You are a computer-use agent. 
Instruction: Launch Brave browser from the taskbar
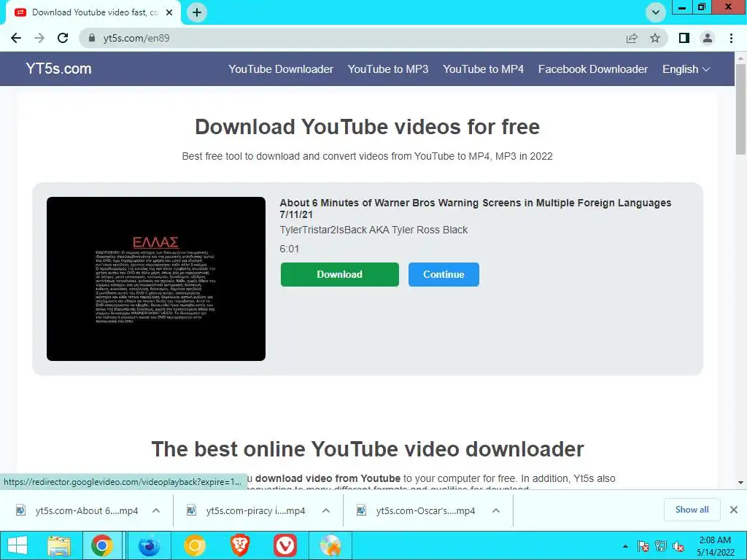click(240, 545)
